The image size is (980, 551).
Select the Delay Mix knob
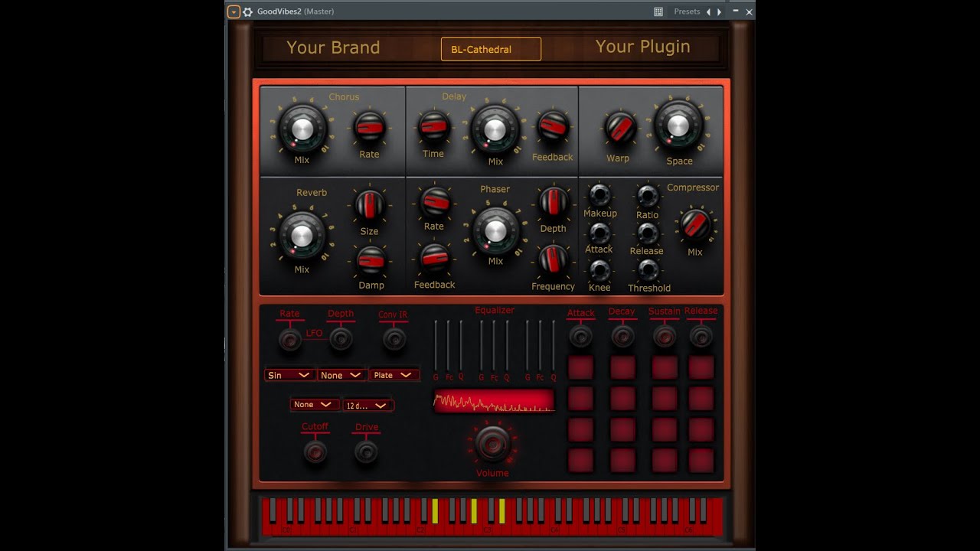click(495, 129)
